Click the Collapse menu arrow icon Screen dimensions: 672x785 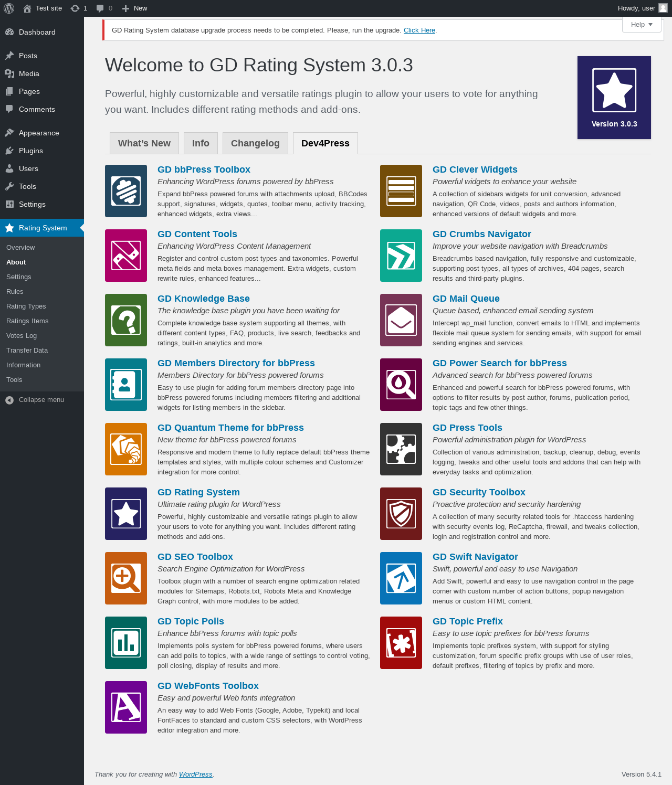pos(9,400)
